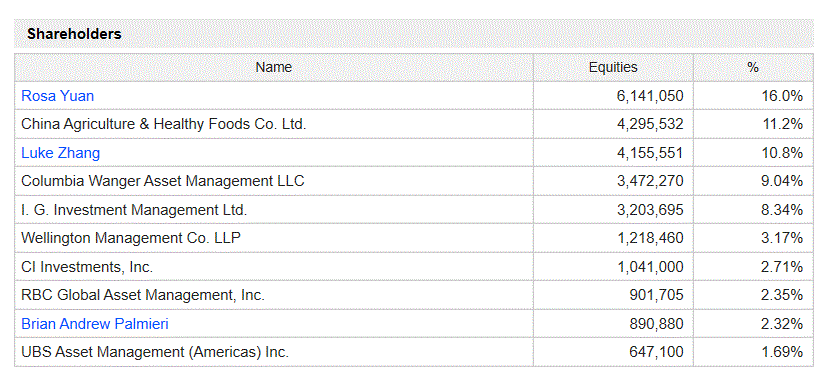Select China Agriculture & Healthy Foods Co. Ltd.
Viewport: 832px width, 387px height.
pyautogui.click(x=164, y=124)
